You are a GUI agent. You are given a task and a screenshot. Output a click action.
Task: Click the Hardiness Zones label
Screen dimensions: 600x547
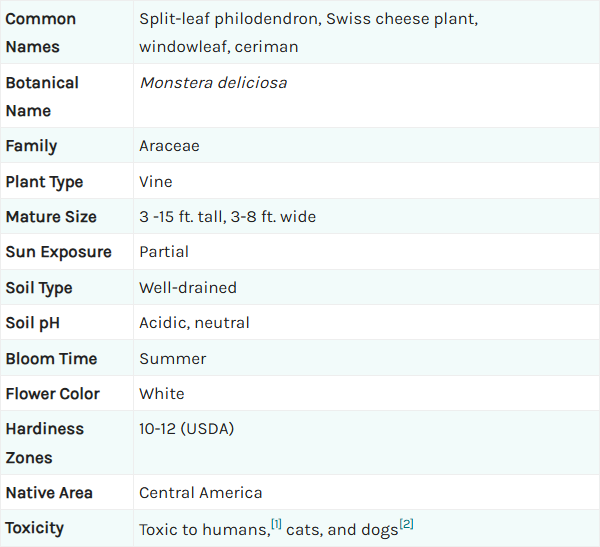point(44,443)
